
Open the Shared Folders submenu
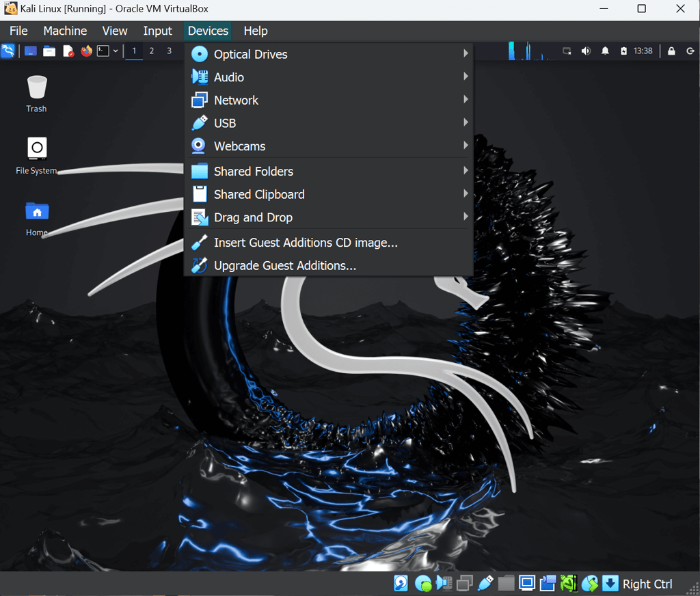329,171
